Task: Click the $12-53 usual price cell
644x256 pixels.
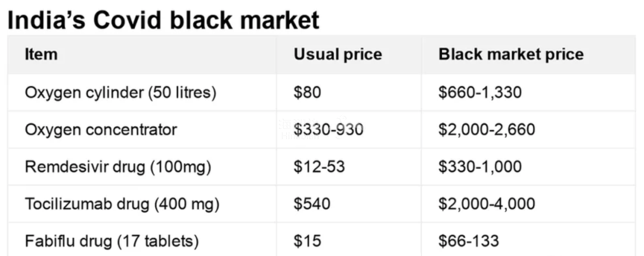Action: tap(319, 167)
